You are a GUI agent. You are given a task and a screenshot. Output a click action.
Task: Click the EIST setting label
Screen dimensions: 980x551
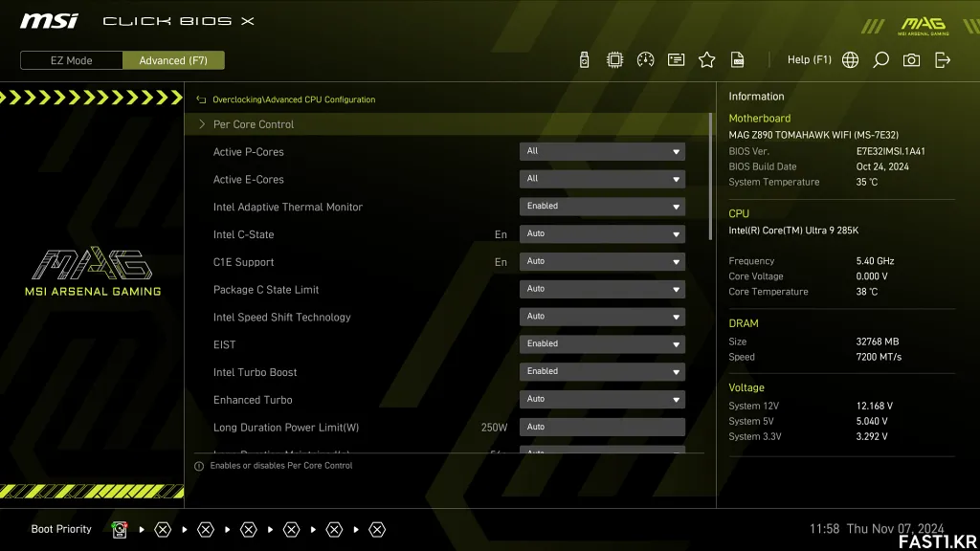(x=224, y=344)
